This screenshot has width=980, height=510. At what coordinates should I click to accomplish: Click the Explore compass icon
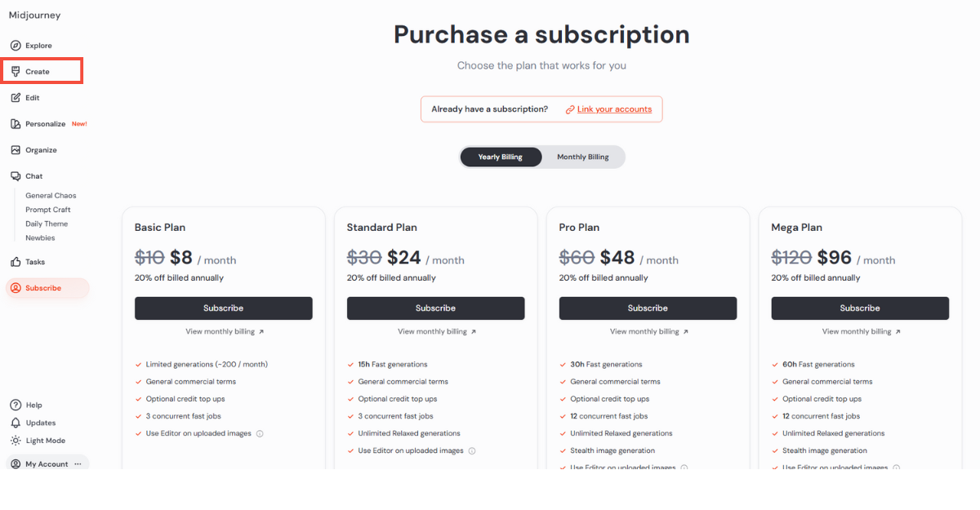pos(16,46)
